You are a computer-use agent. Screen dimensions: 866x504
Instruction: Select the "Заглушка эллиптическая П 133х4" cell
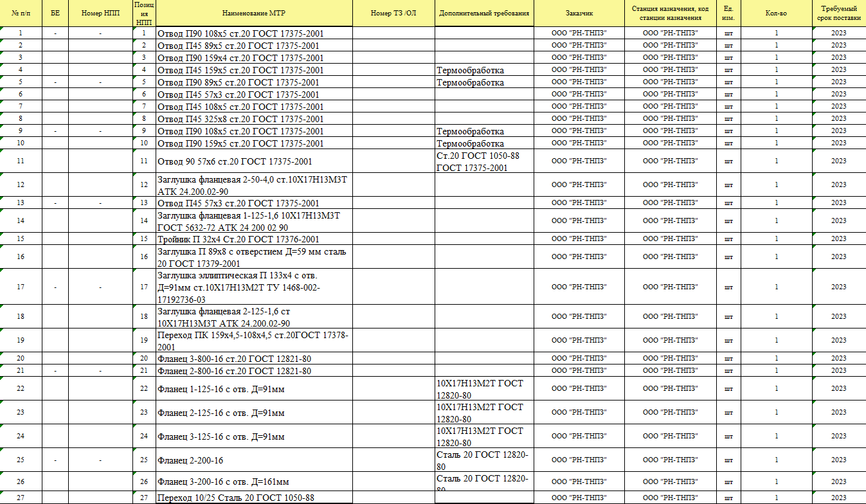(254, 287)
